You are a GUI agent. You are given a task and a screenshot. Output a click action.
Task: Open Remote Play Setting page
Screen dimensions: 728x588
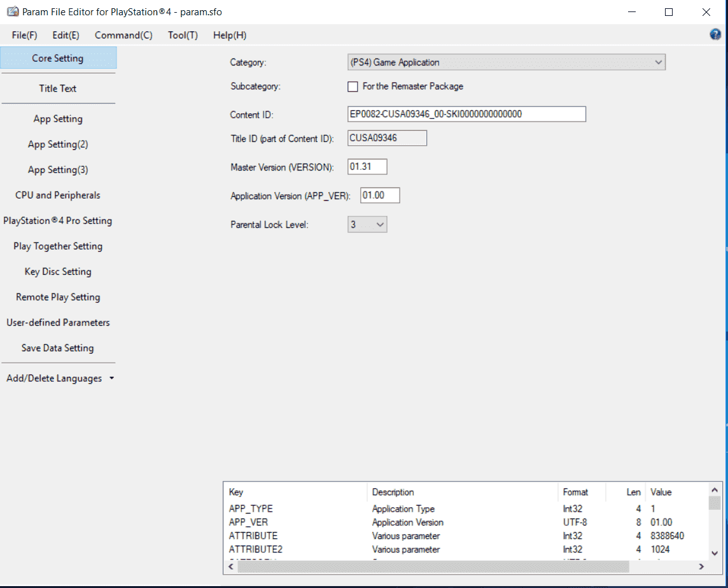click(58, 297)
